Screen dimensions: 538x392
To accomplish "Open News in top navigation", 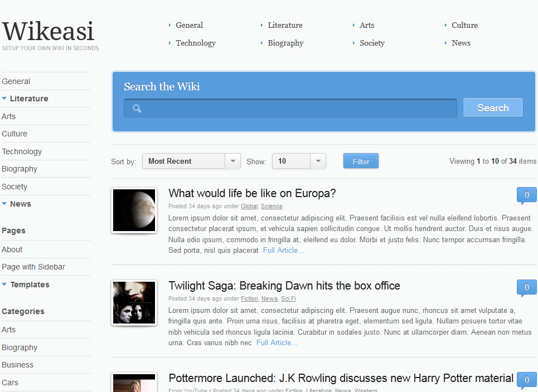I will (x=461, y=43).
